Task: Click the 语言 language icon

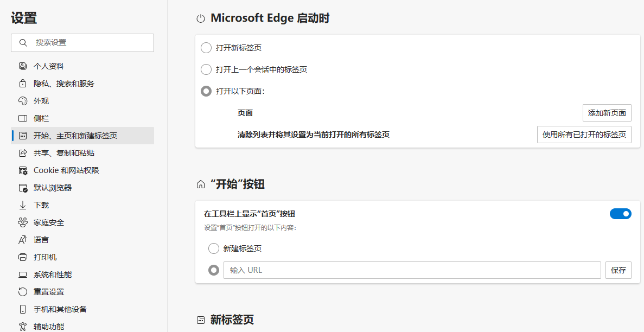Action: click(x=23, y=240)
